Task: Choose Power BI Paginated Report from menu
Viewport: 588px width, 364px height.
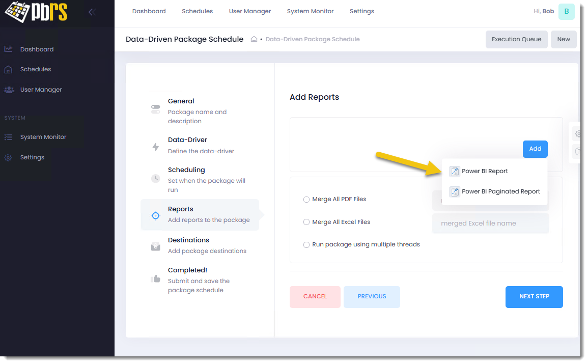Action: coord(500,192)
